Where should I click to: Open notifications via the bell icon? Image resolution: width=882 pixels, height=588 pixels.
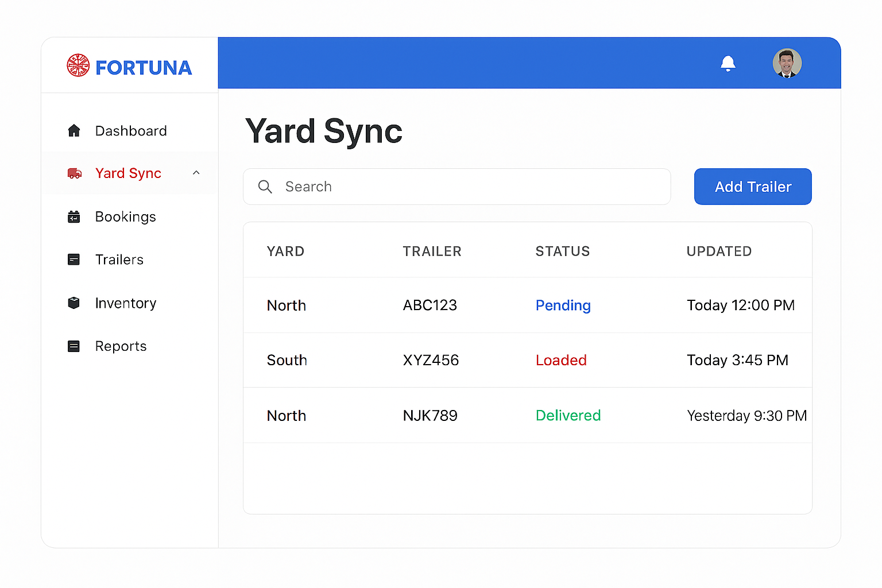(728, 63)
